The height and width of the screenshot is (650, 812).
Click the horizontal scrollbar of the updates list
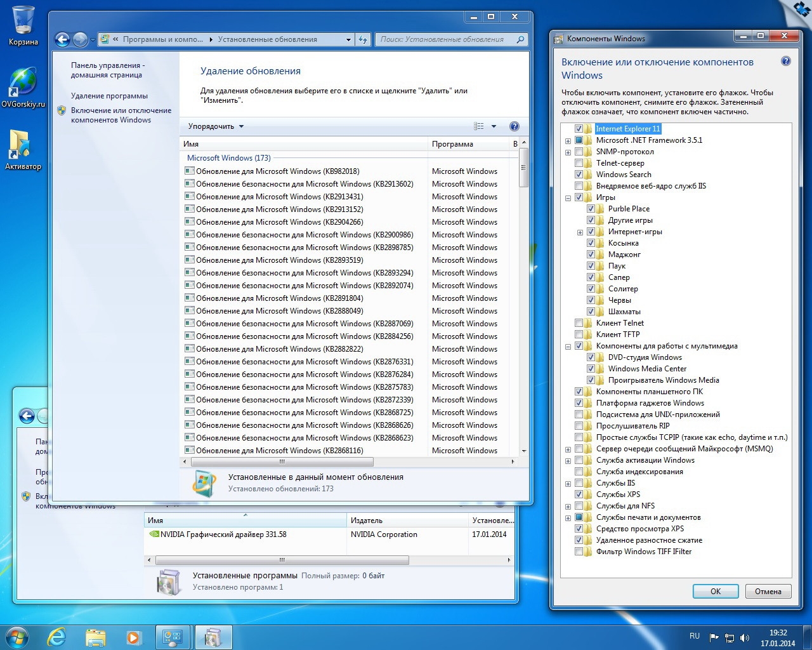pos(282,461)
